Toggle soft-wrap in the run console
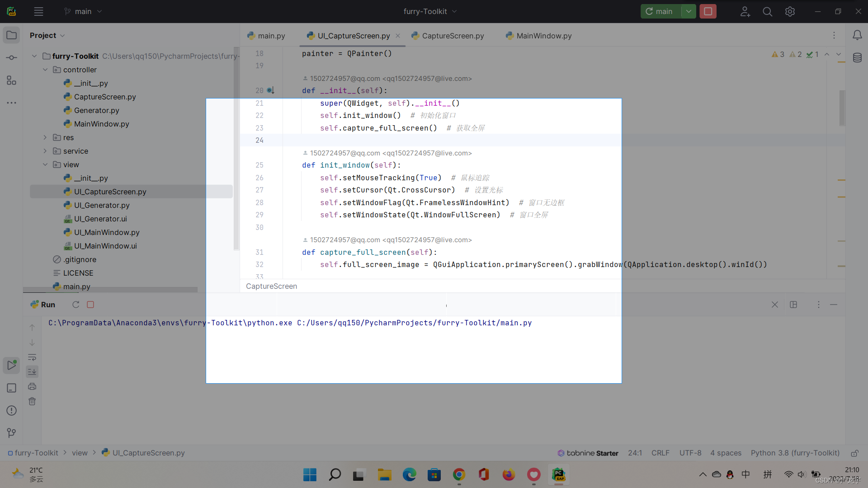868x488 pixels. (32, 357)
